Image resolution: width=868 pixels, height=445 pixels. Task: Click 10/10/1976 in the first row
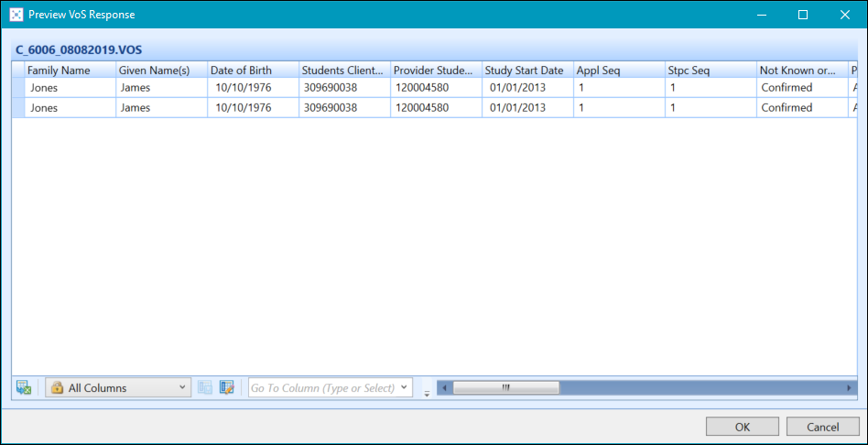coord(244,88)
